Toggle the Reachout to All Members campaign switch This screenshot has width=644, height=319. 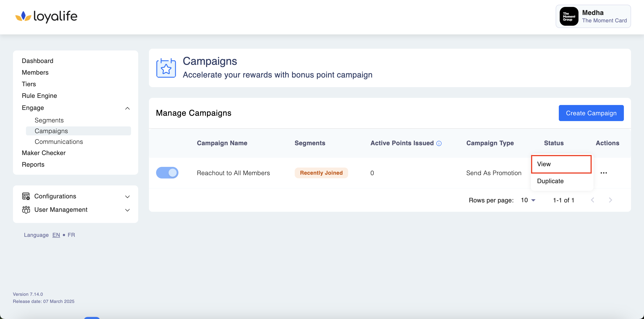click(x=167, y=173)
